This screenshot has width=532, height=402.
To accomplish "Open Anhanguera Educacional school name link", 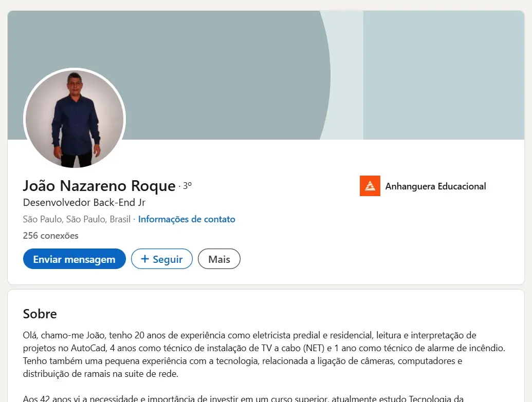I will tap(436, 186).
